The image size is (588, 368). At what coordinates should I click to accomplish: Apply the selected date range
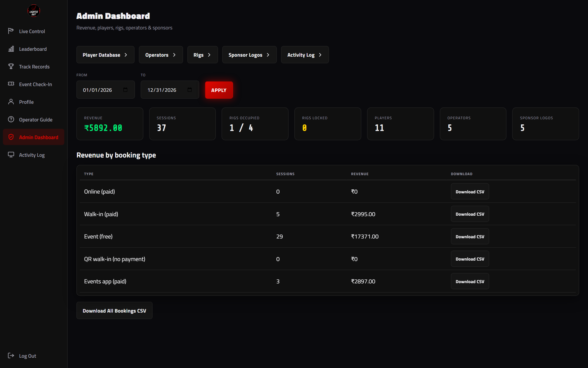[219, 90]
